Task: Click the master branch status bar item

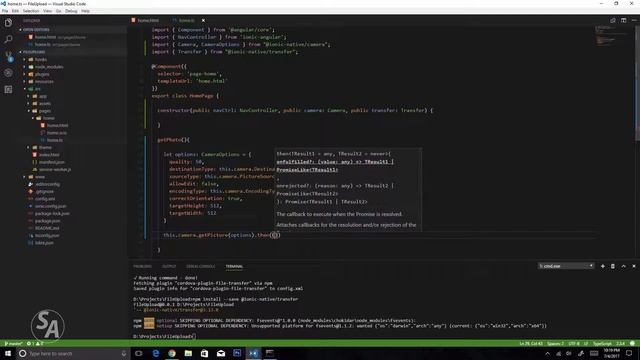Action: (x=13, y=344)
